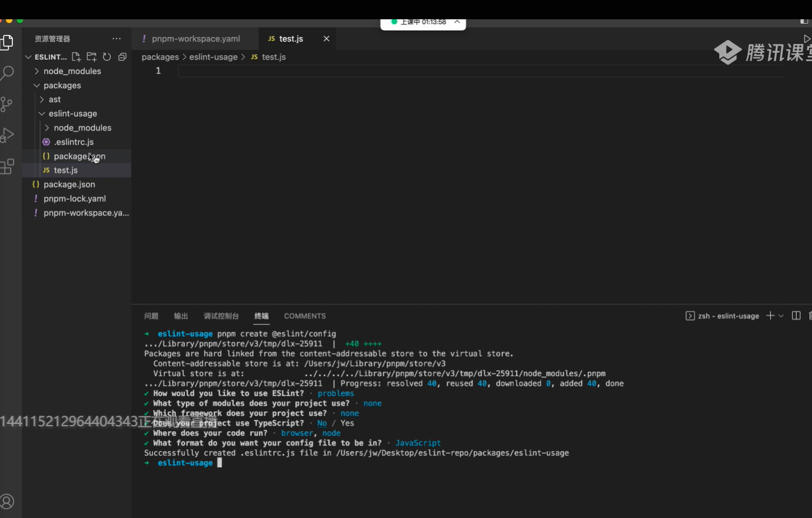The height and width of the screenshot is (518, 812).
Task: Open the new terminal dropdown arrow
Action: pyautogui.click(x=781, y=316)
